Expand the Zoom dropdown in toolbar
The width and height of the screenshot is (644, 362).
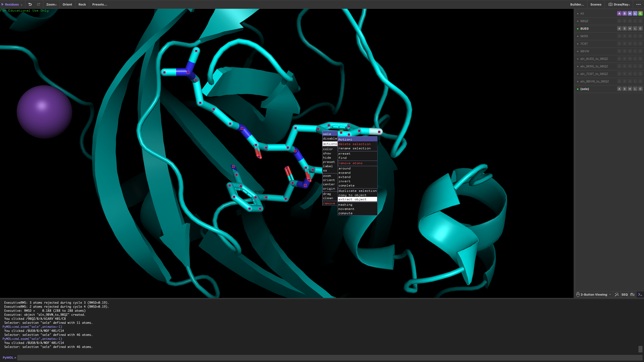[51, 4]
